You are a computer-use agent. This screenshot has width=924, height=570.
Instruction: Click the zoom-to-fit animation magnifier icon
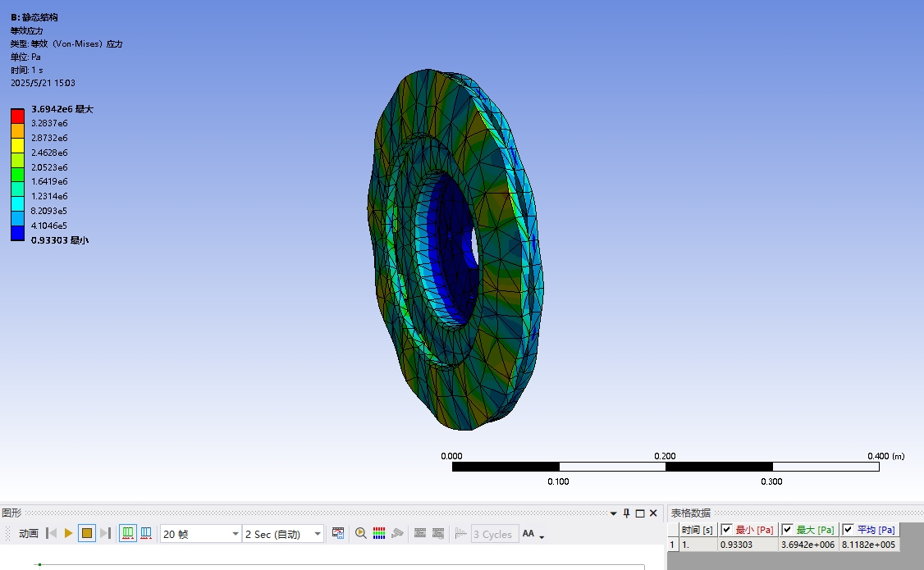click(360, 533)
